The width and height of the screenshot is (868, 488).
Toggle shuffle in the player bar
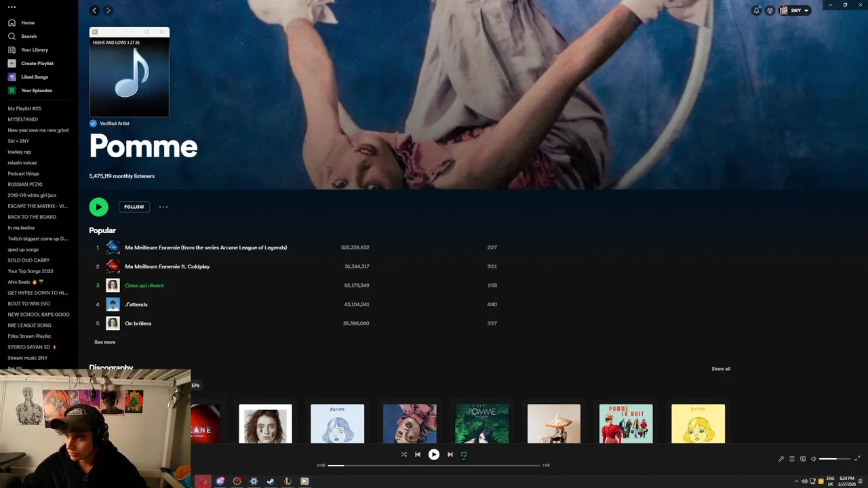coord(403,455)
